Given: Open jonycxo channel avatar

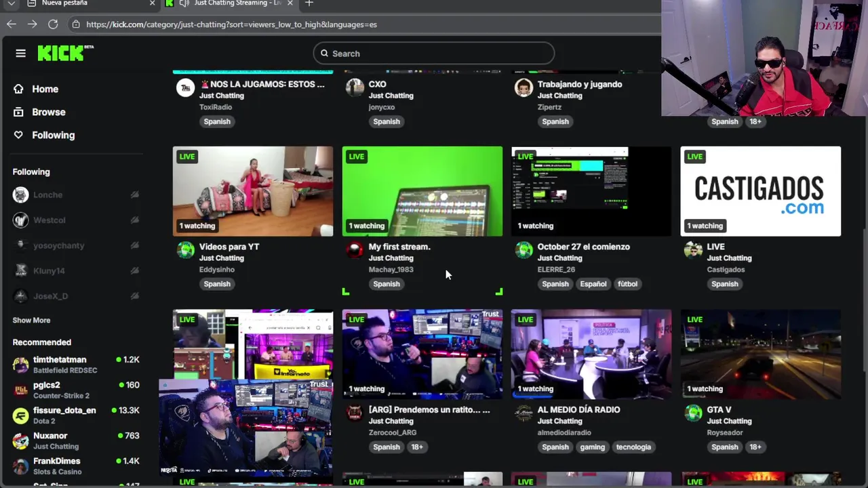Looking at the screenshot, I should (x=355, y=87).
